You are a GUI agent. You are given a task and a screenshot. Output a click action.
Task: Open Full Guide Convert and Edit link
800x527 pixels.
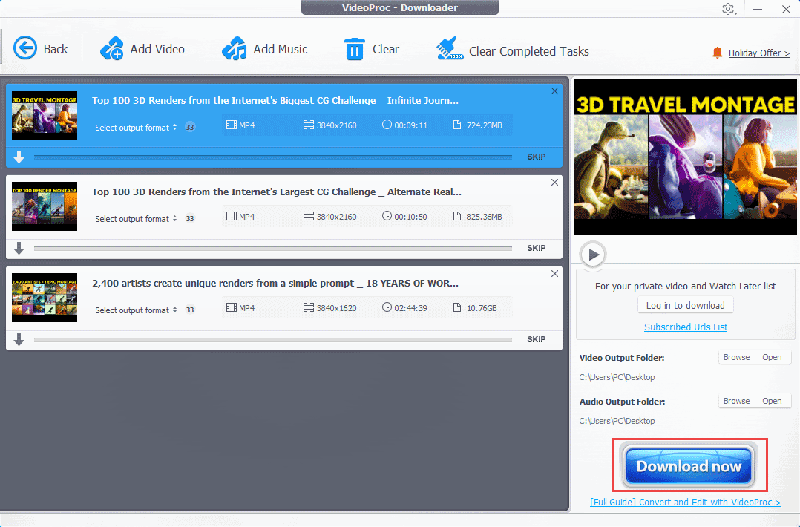pyautogui.click(x=685, y=502)
